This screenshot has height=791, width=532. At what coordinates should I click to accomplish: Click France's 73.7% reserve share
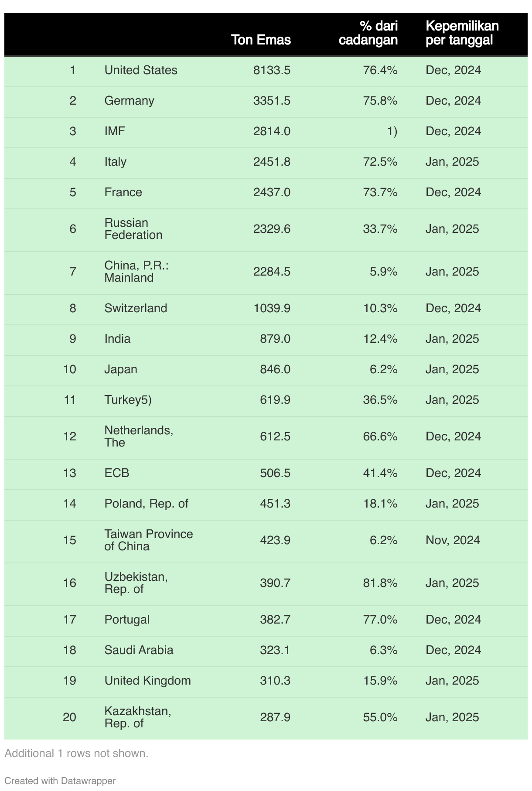[380, 192]
